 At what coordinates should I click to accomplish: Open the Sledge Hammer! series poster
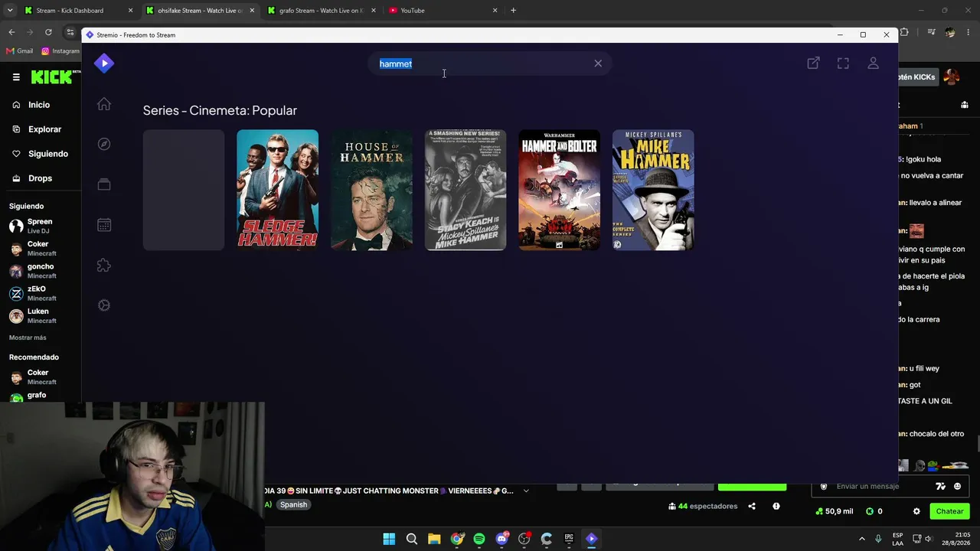(x=277, y=190)
